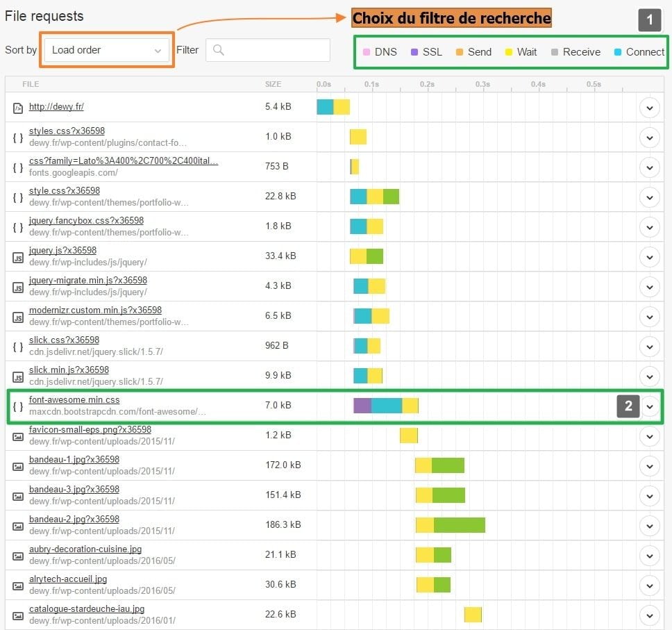Expand the catalogue-stardeuche-iau.jpg row
The width and height of the screenshot is (672, 630).
649,615
